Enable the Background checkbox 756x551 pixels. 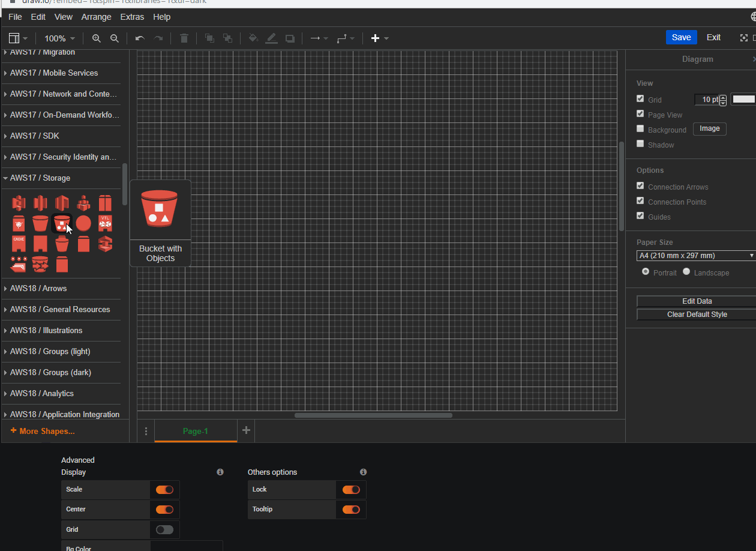(x=640, y=128)
